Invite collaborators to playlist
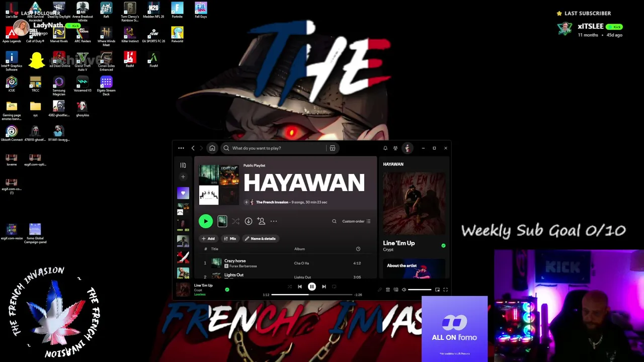The width and height of the screenshot is (644, 362). pos(261,221)
